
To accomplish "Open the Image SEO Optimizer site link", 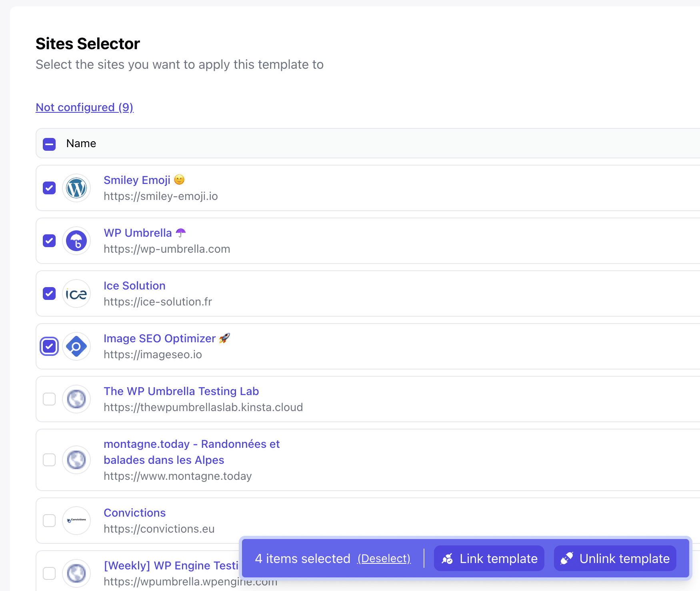I will click(x=167, y=338).
